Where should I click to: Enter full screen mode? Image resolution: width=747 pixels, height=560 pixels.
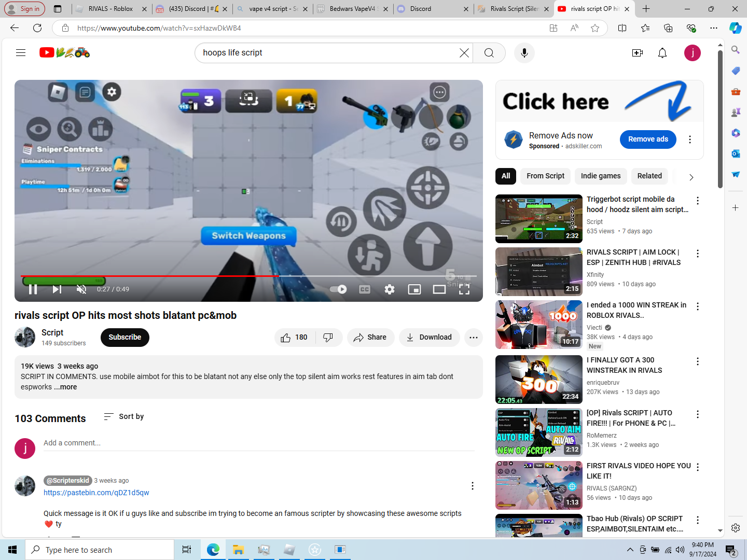[464, 289]
